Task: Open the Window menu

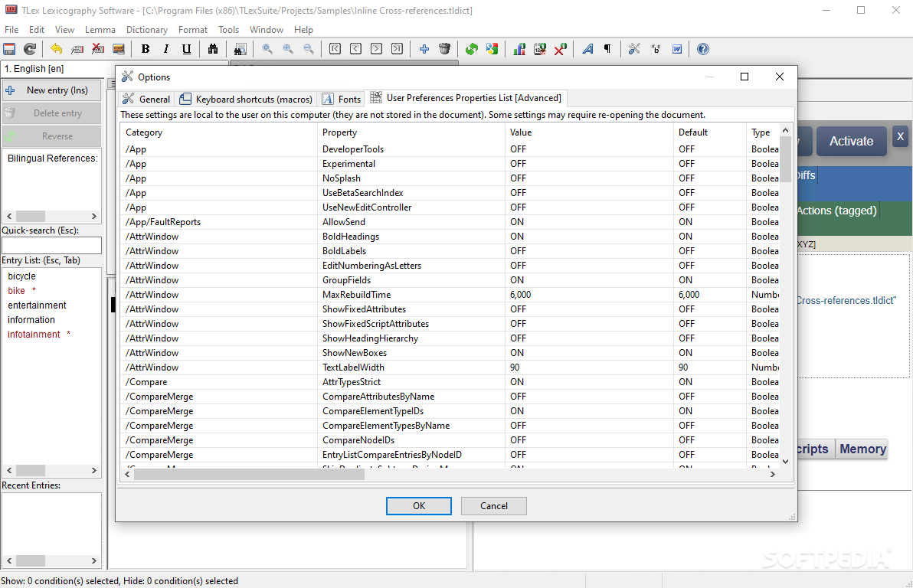Action: (x=266, y=30)
